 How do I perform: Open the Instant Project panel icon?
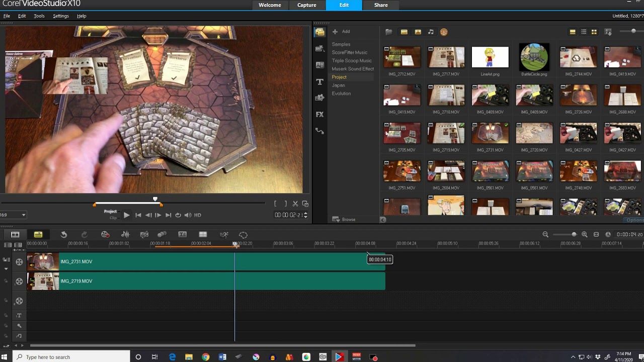(x=319, y=49)
